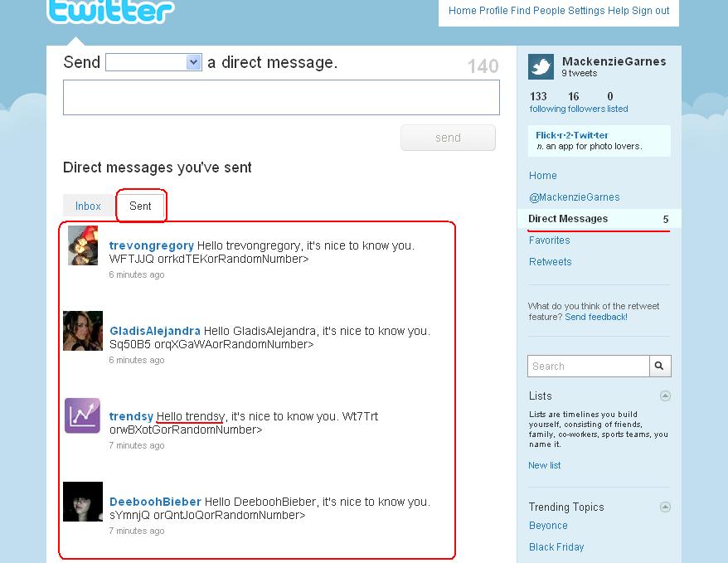Viewport: 728px width, 563px height.
Task: Open Find People in top navigation
Action: click(537, 11)
